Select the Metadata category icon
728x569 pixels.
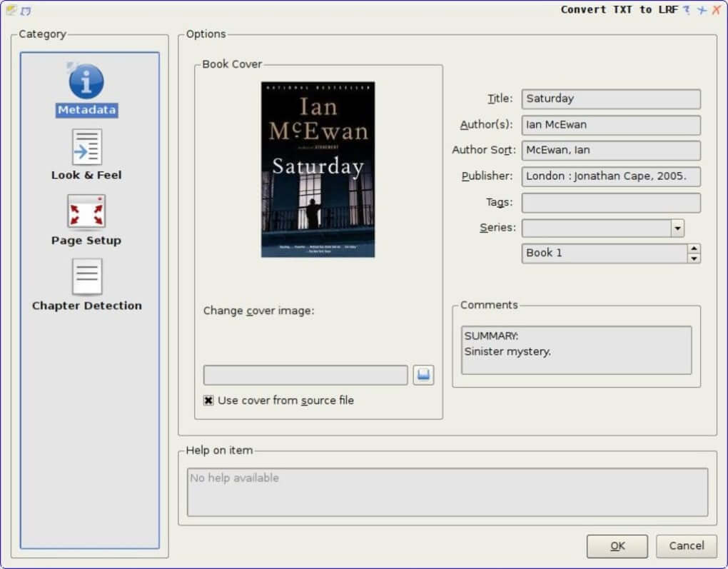point(86,81)
